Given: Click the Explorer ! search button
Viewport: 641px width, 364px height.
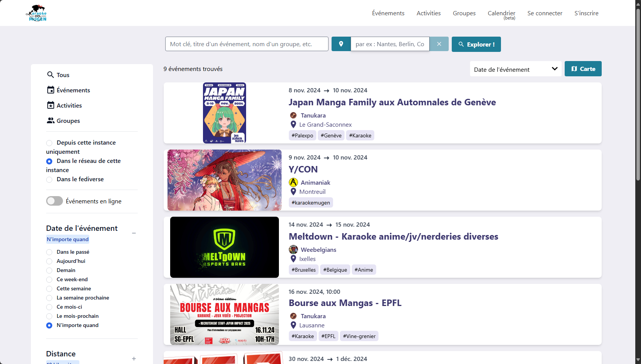Looking at the screenshot, I should pos(476,44).
